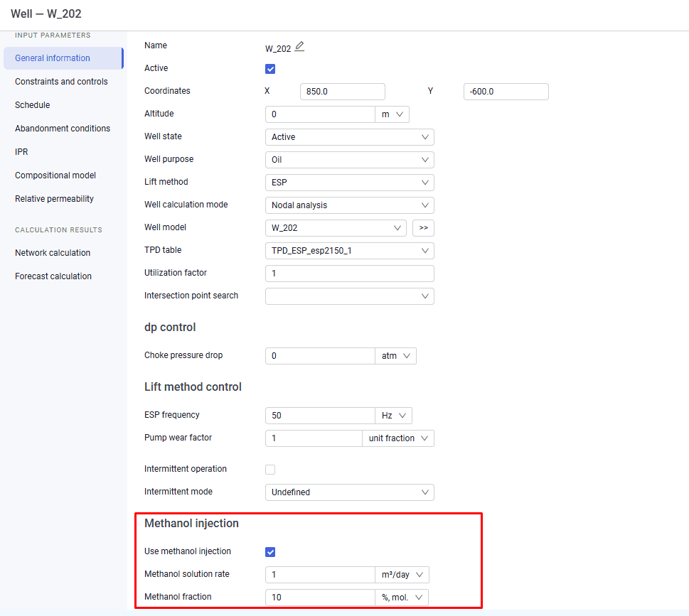Image resolution: width=689 pixels, height=616 pixels.
Task: Open the TPD table dropdown
Action: pos(349,251)
